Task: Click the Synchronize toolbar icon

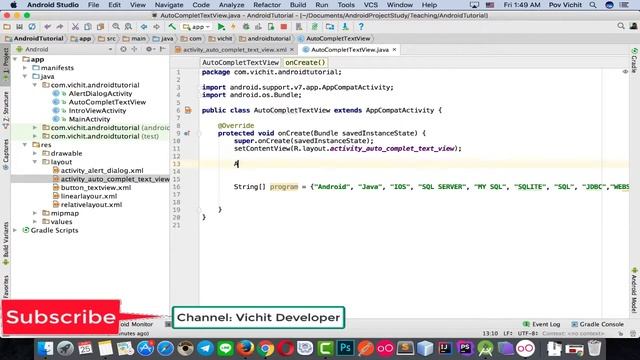Action: pyautogui.click(x=32, y=27)
